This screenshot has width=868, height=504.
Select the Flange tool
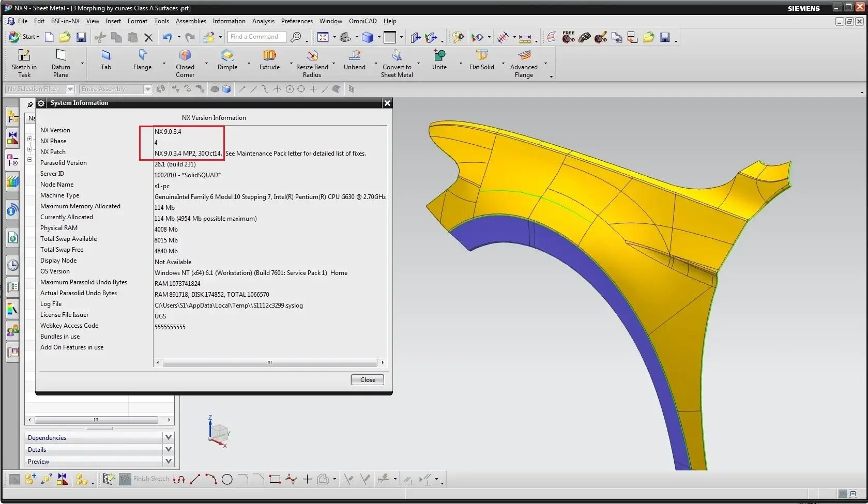[x=142, y=60]
